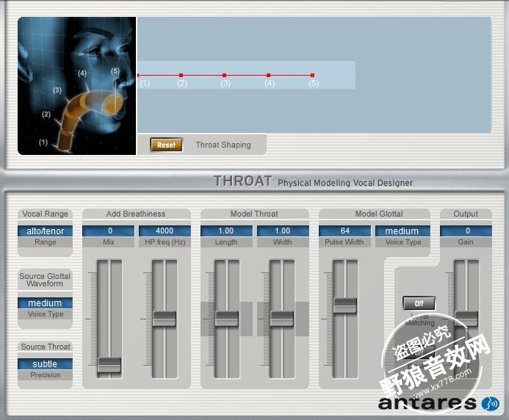This screenshot has width=509, height=420.
Task: Click the Vocal Range section header
Action: 45,214
